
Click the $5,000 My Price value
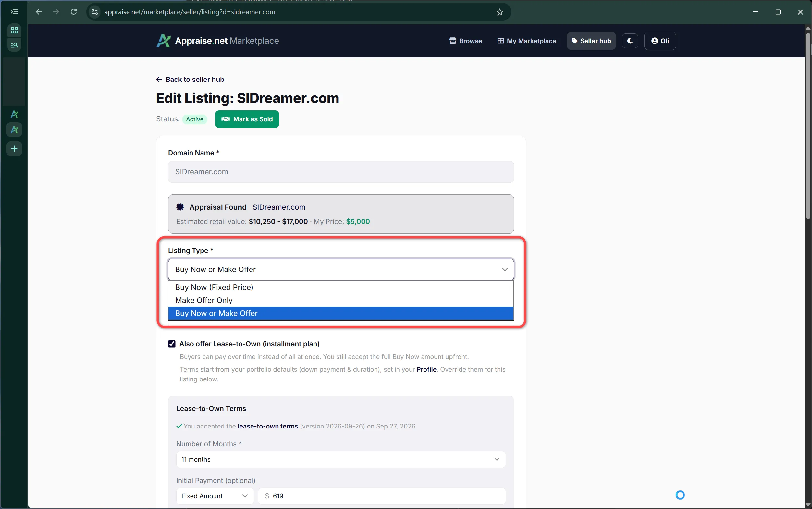click(x=358, y=221)
